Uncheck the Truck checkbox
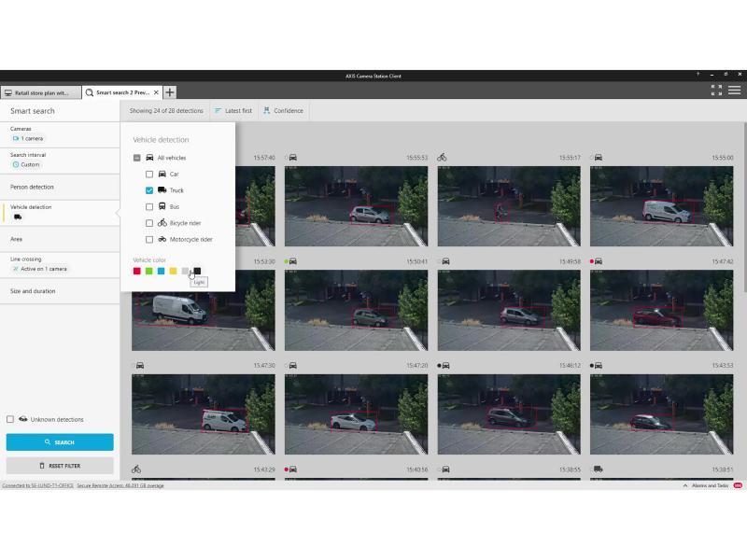This screenshot has height=560, width=747. (149, 190)
